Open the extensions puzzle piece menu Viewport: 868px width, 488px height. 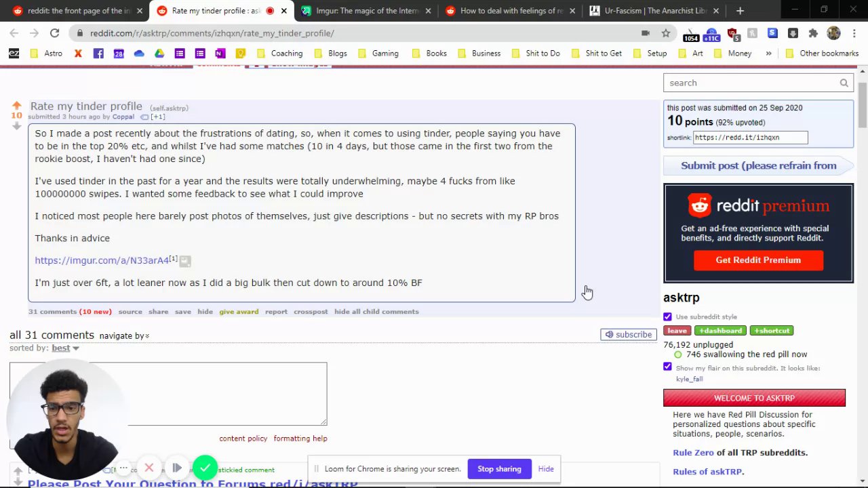pos(813,33)
